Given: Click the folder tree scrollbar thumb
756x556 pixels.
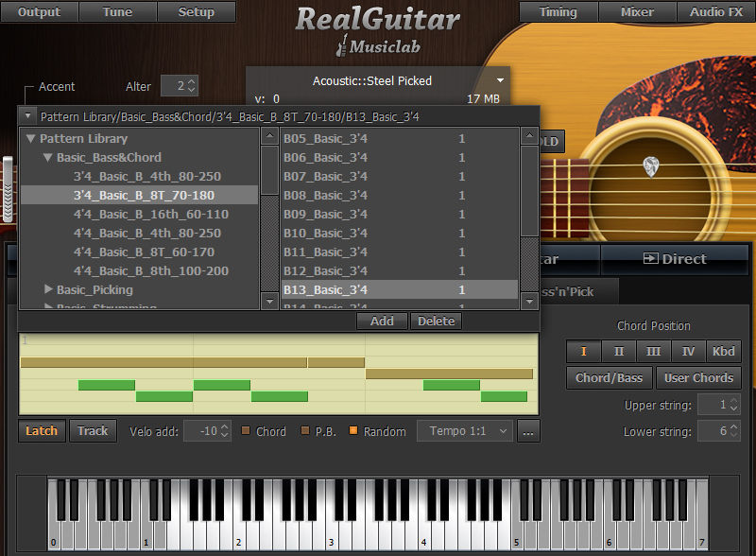Looking at the screenshot, I should tap(269, 170).
